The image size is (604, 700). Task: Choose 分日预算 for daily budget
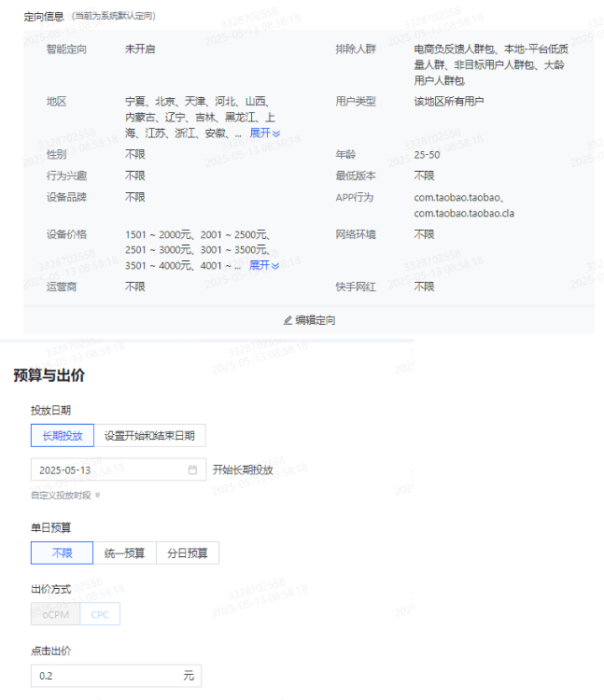click(188, 553)
